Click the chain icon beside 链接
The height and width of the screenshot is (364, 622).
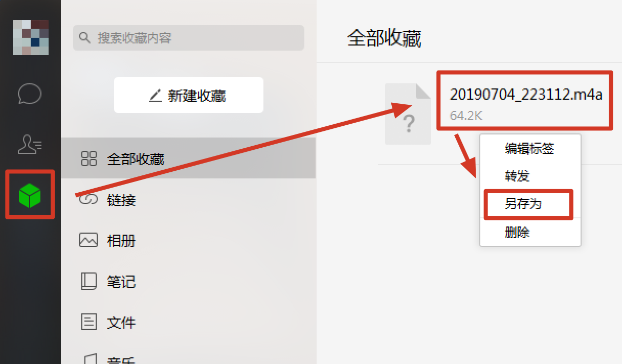pos(88,199)
